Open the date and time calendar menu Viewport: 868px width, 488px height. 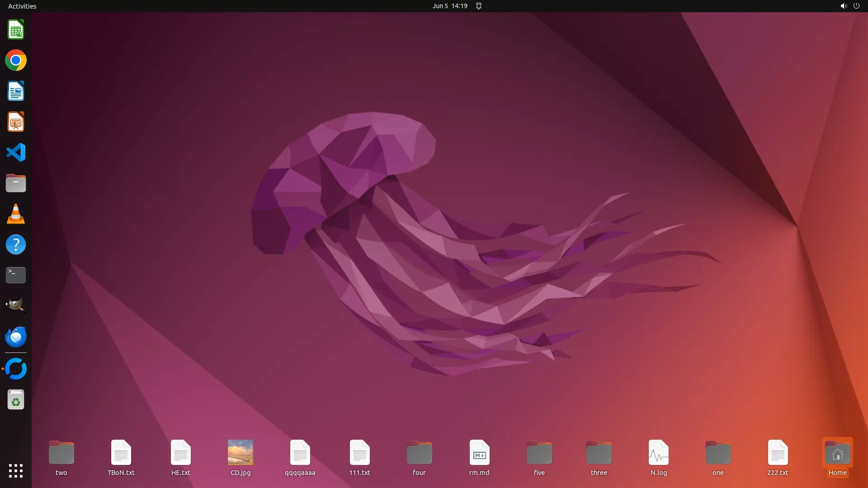click(449, 6)
